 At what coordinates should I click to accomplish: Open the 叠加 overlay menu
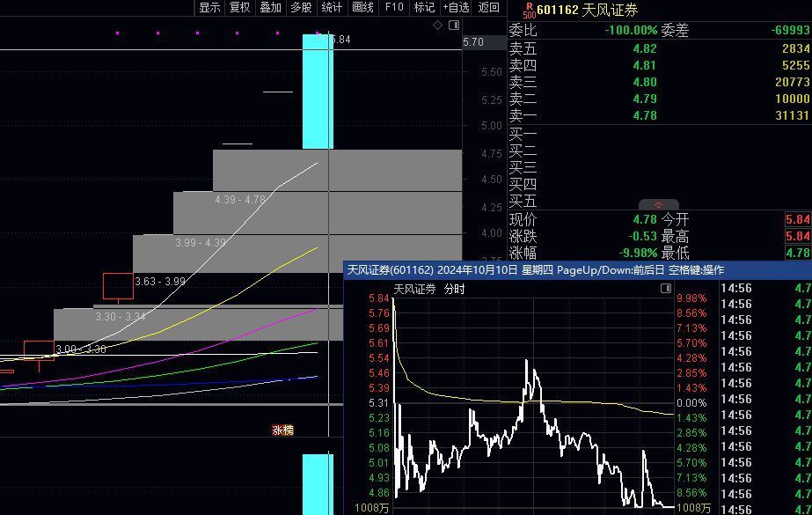point(270,7)
